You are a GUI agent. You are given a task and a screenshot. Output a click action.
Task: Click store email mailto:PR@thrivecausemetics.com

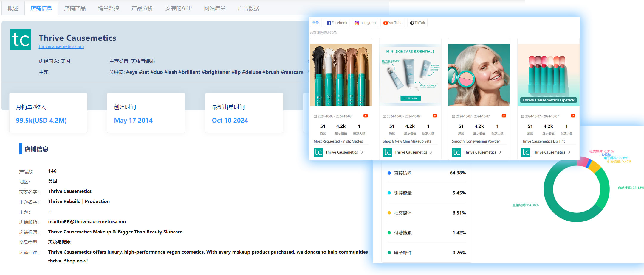(x=87, y=222)
